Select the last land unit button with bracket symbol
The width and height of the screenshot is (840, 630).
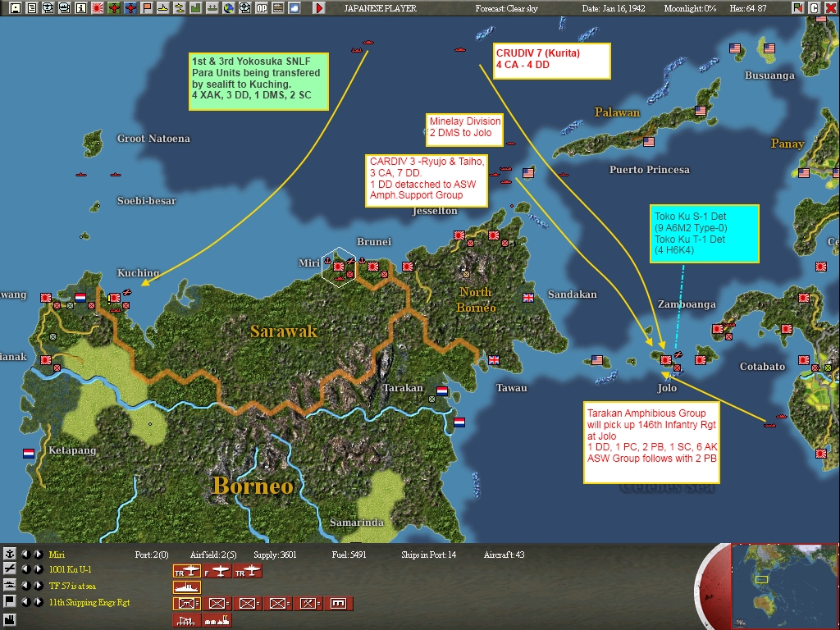point(339,603)
